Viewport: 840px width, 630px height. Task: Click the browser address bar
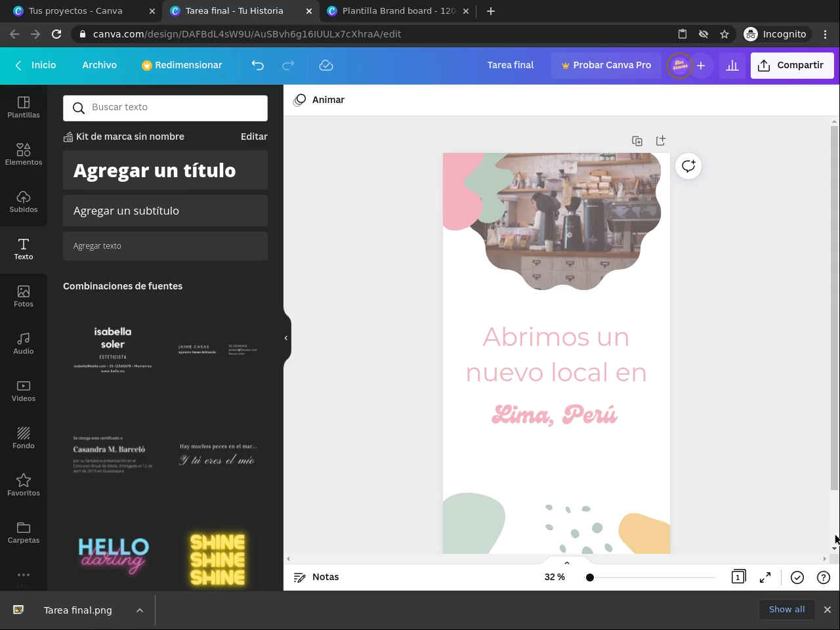coord(374,34)
